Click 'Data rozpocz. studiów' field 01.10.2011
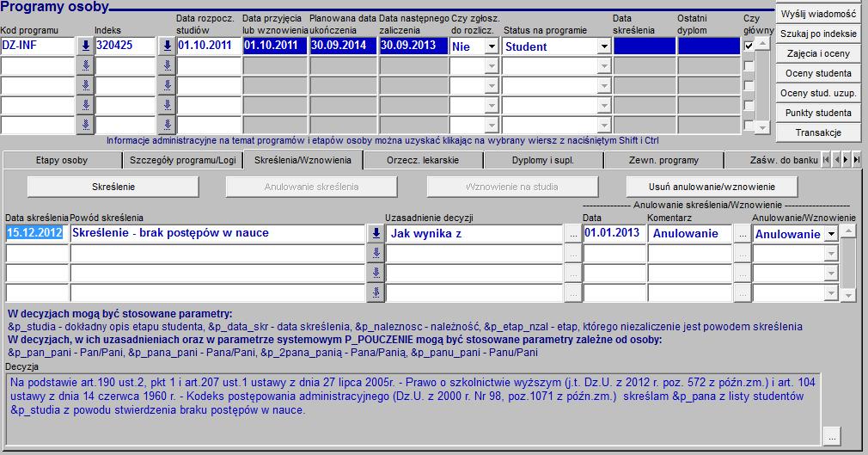 (x=209, y=46)
